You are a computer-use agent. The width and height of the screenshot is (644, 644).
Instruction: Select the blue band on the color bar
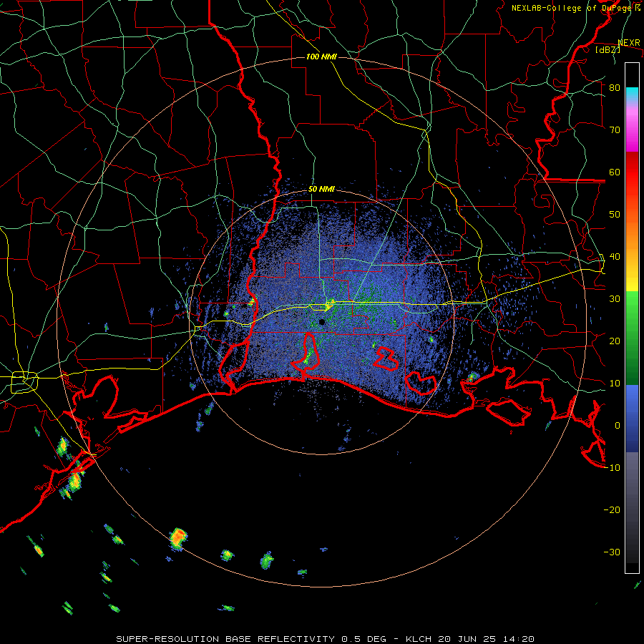click(632, 419)
